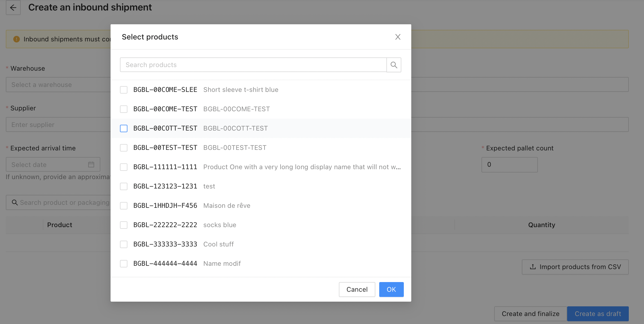Click the search magnifier button in dialog
644x324 pixels.
(394, 65)
